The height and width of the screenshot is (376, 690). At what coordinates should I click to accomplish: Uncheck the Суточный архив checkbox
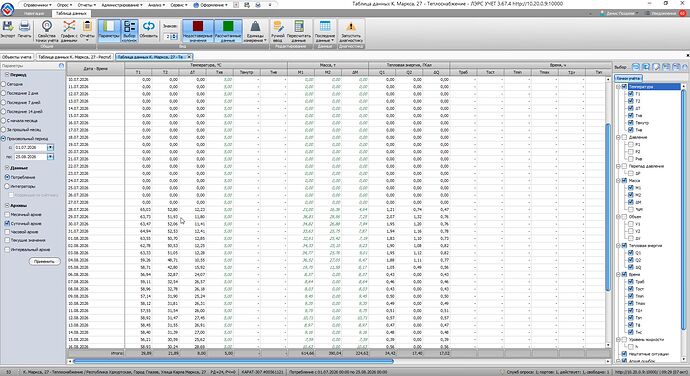[x=7, y=223]
